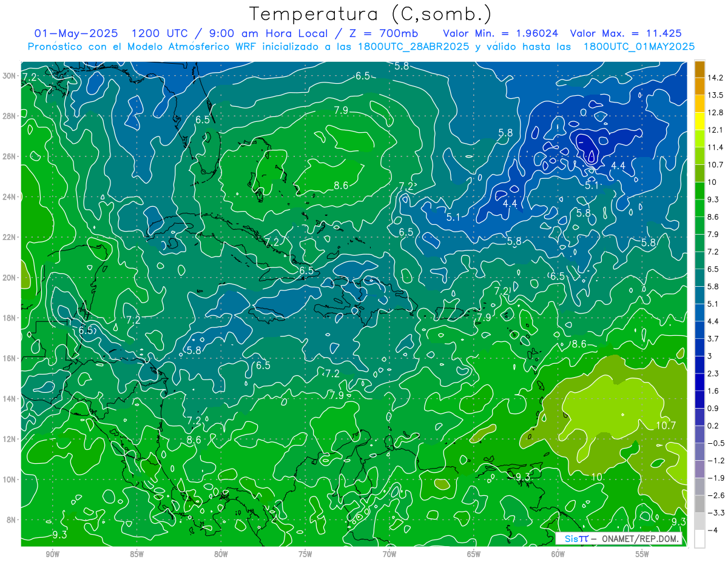
Task: Click the color bar label "-0.5"
Action: (x=716, y=443)
